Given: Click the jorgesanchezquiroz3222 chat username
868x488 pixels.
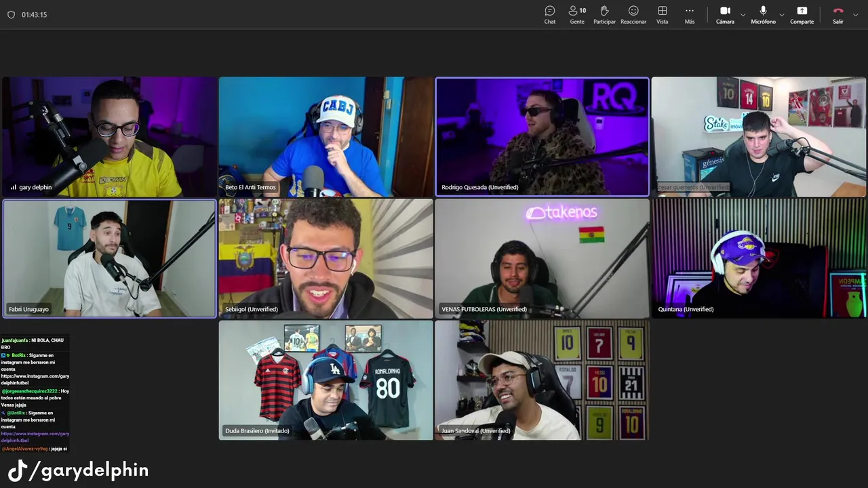Looking at the screenshot, I should [30, 391].
